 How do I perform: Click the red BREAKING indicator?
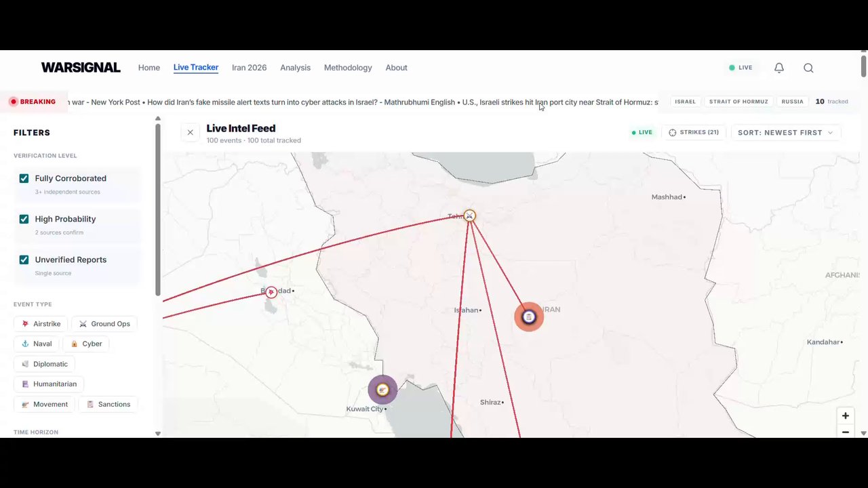(x=33, y=102)
